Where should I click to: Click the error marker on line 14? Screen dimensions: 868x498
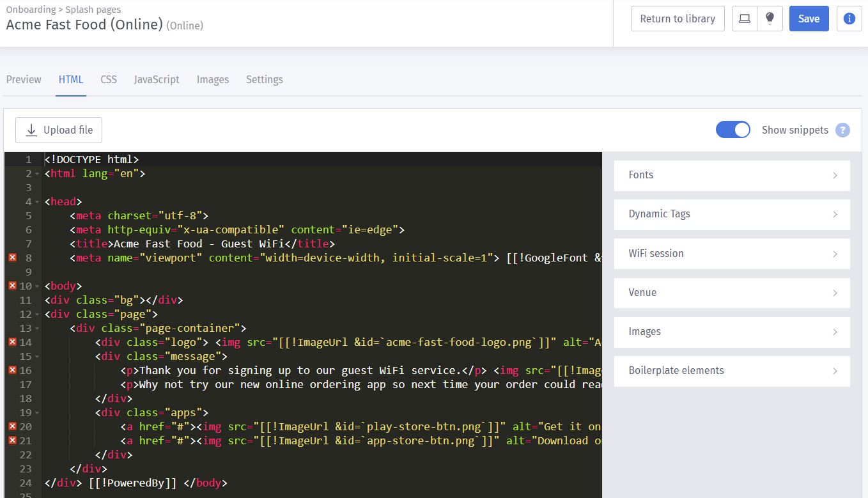12,342
